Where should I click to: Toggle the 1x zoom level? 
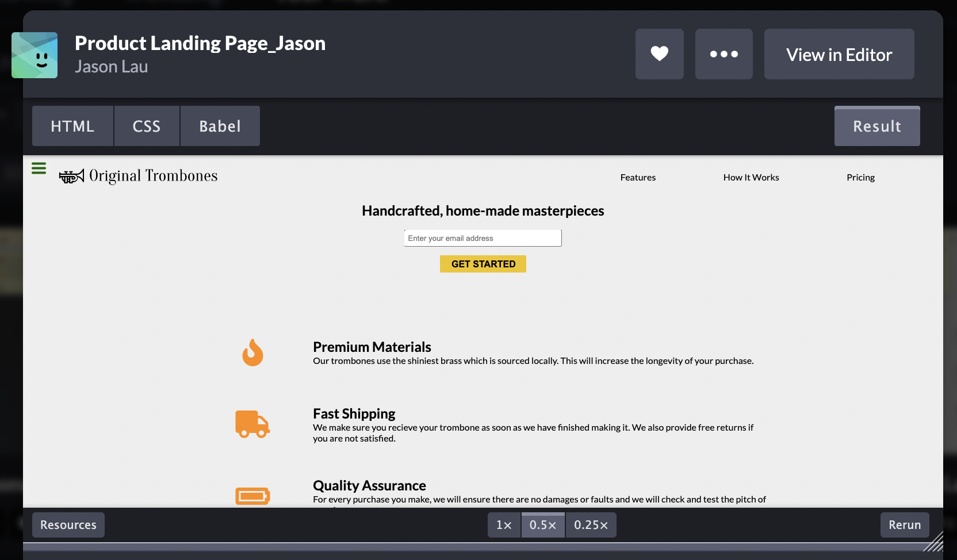[504, 525]
